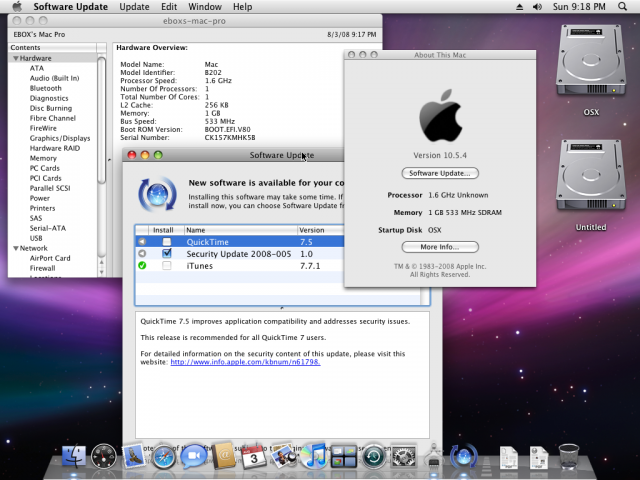This screenshot has height=480, width=640.
Task: Open the Software Update application menu
Action: (x=71, y=7)
